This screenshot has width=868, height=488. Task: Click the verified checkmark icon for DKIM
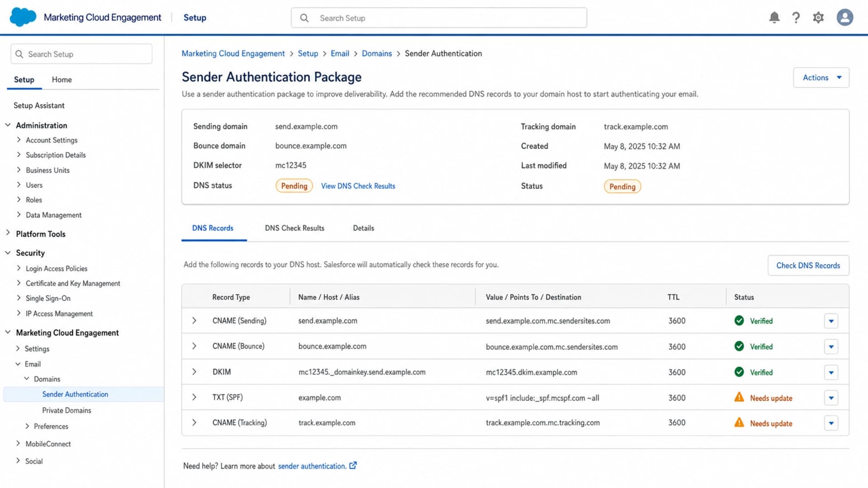pos(739,372)
